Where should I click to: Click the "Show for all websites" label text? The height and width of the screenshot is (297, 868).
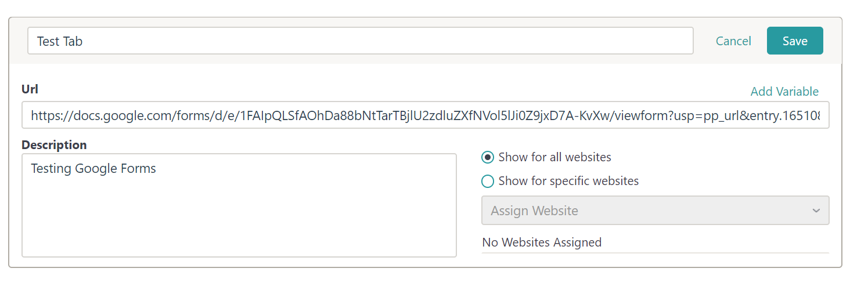[554, 157]
